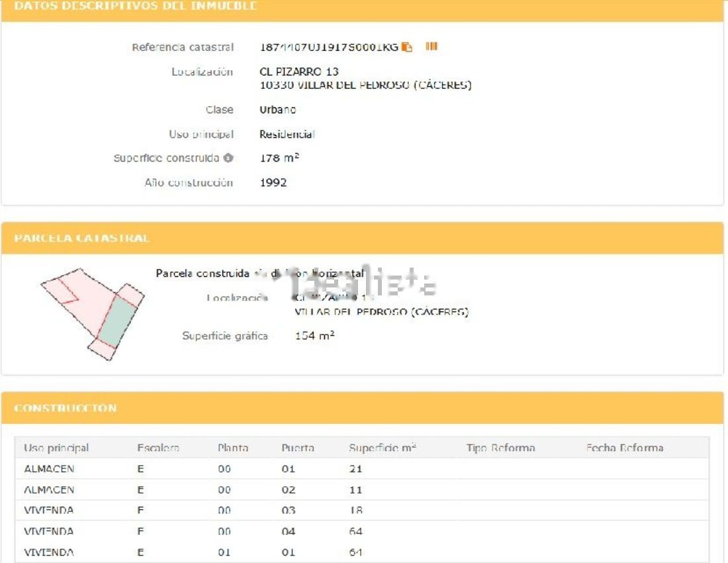Copy the referencia catastral with the copy icon
This screenshot has width=728, height=563.
[x=407, y=47]
